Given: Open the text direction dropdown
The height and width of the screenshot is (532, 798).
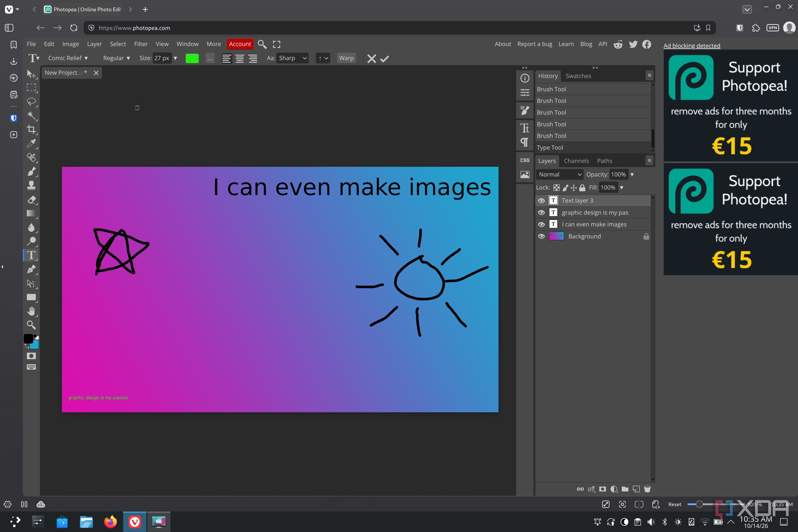Looking at the screenshot, I should [323, 58].
